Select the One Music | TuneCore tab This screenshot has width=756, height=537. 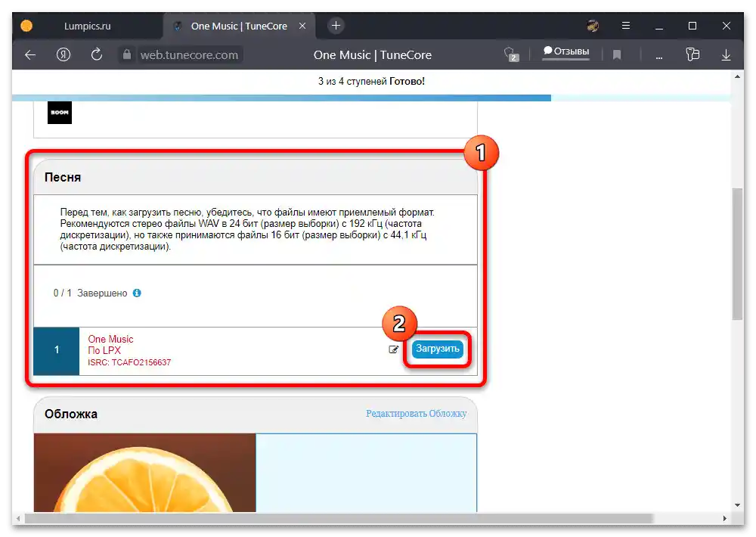(x=239, y=26)
